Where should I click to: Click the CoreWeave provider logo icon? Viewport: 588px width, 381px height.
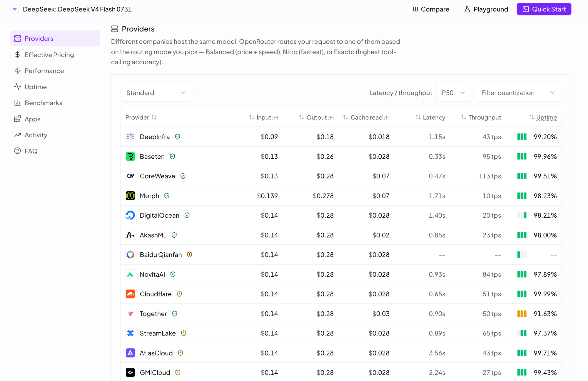tap(130, 176)
